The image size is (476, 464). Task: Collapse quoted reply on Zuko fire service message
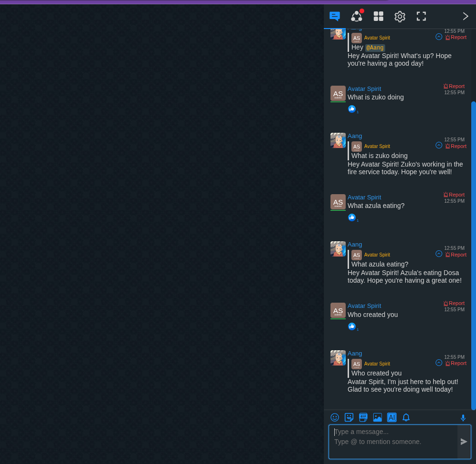438,145
